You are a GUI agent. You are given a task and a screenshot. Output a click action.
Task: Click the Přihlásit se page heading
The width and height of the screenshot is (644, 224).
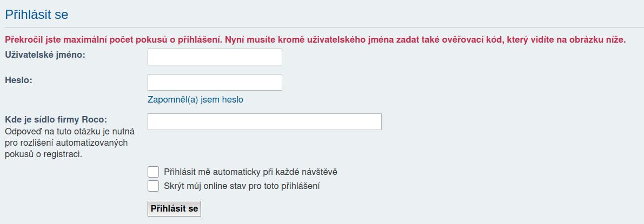[x=37, y=15]
